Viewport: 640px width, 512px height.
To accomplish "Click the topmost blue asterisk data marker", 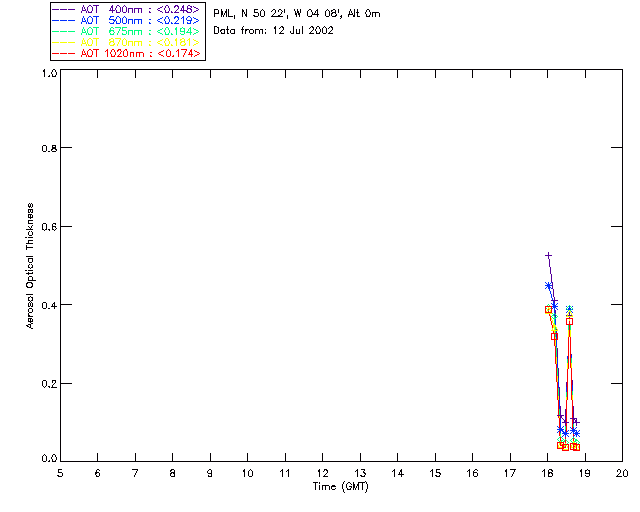I will pos(548,286).
